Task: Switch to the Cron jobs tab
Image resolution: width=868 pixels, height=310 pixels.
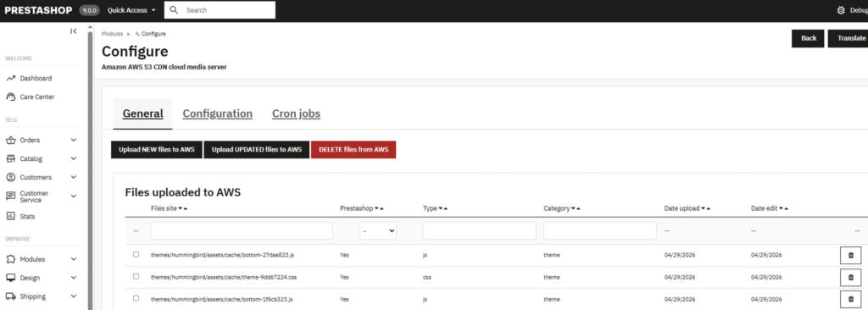Action: tap(296, 113)
